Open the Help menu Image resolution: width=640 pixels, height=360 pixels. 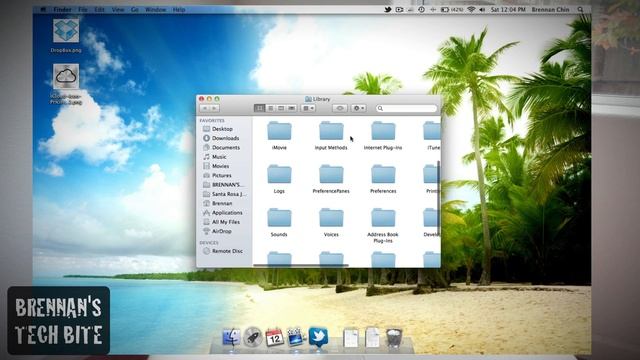pos(179,9)
